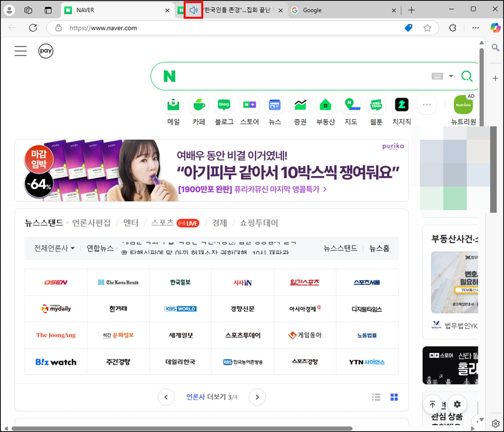The width and height of the screenshot is (504, 432).
Task: Open the purika banner advertisement
Action: tap(212, 170)
